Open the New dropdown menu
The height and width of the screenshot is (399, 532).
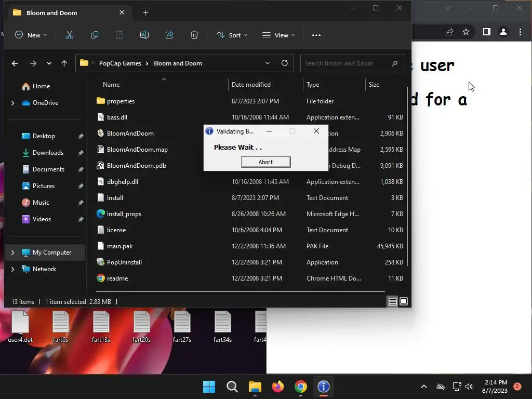(31, 35)
